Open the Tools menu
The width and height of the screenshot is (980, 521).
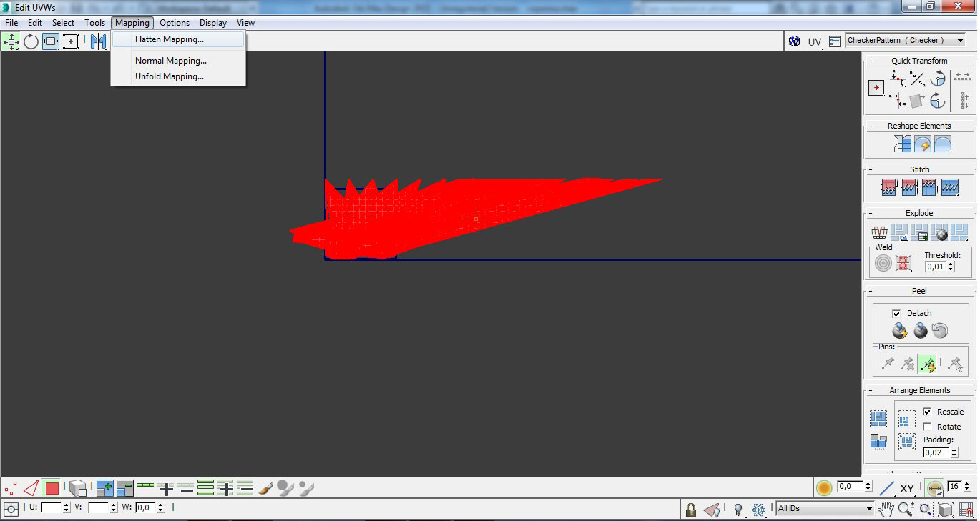[x=94, y=23]
